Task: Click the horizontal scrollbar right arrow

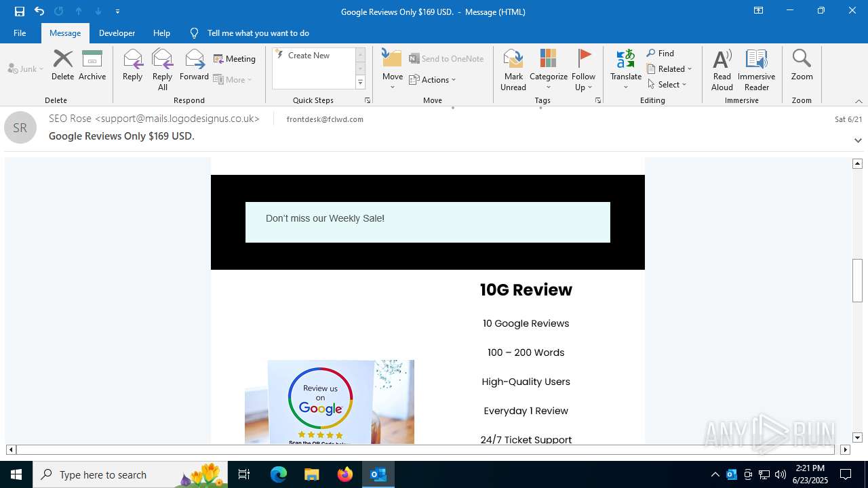Action: (x=845, y=449)
